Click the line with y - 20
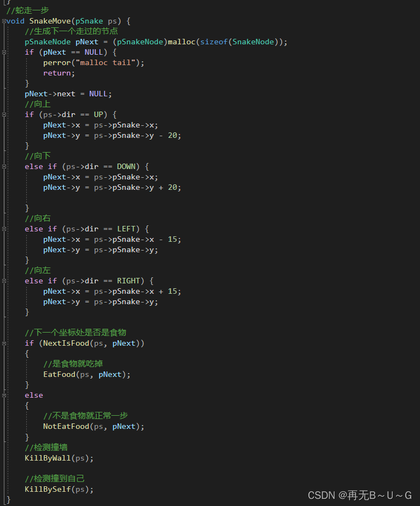Image resolution: width=420 pixels, height=506 pixels. (x=112, y=136)
